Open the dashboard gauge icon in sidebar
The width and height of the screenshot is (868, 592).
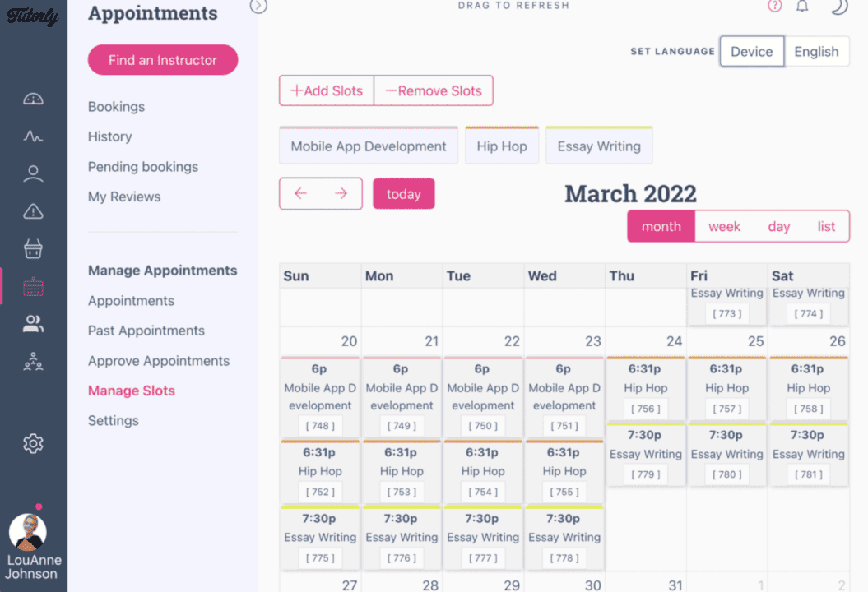coord(33,99)
